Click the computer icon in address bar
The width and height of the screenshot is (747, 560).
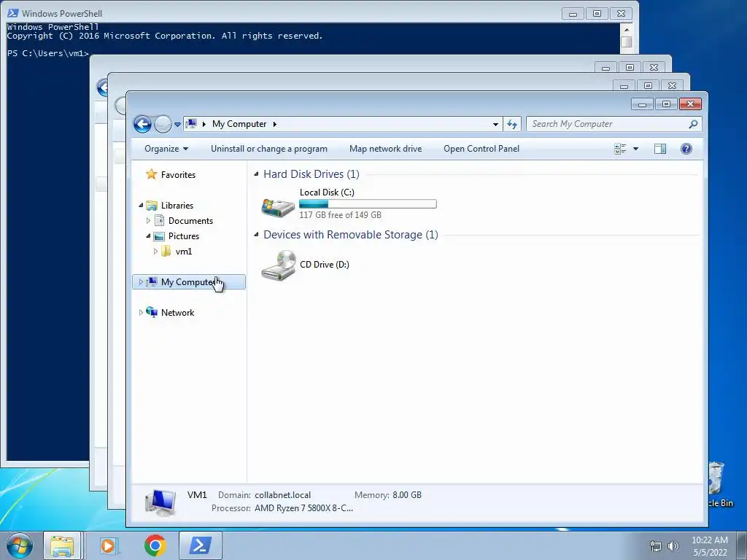click(192, 124)
